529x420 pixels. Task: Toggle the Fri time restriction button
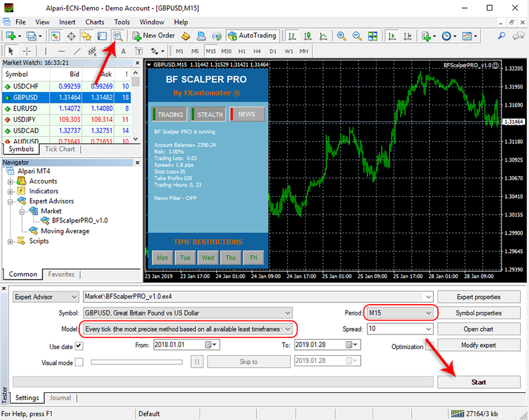click(253, 258)
